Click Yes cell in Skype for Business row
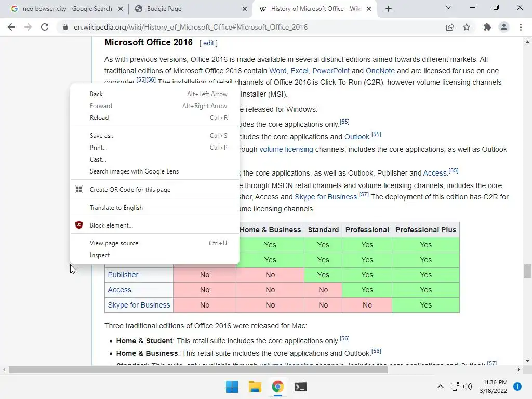Viewport: 532px width, 399px height. point(425,305)
